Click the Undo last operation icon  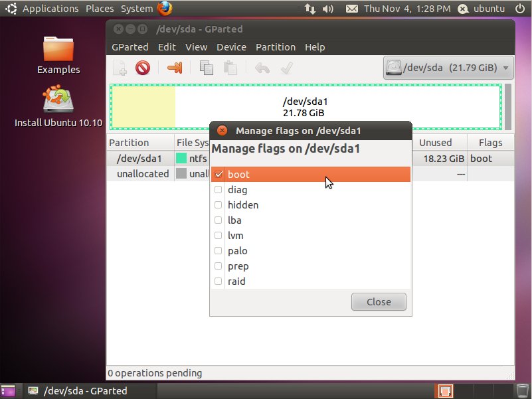click(x=262, y=68)
